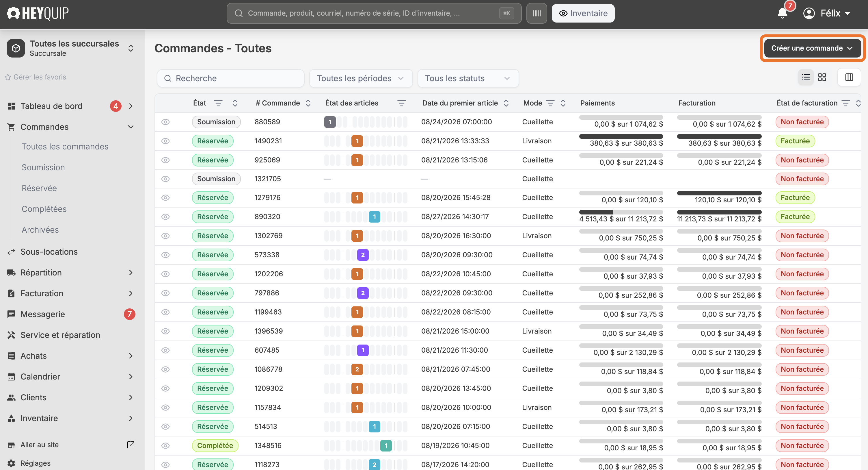Image resolution: width=868 pixels, height=470 pixels.
Task: Sort by Date du premier article
Action: point(506,103)
